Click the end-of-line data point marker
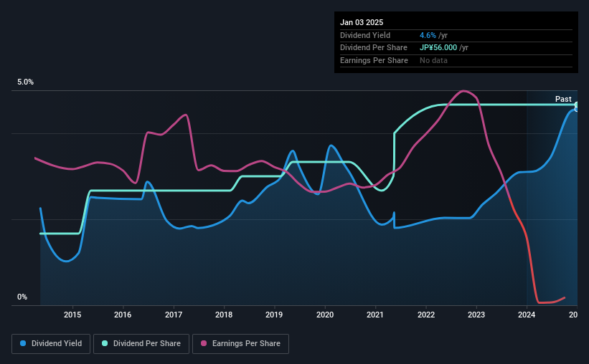The image size is (589, 364). 577,107
